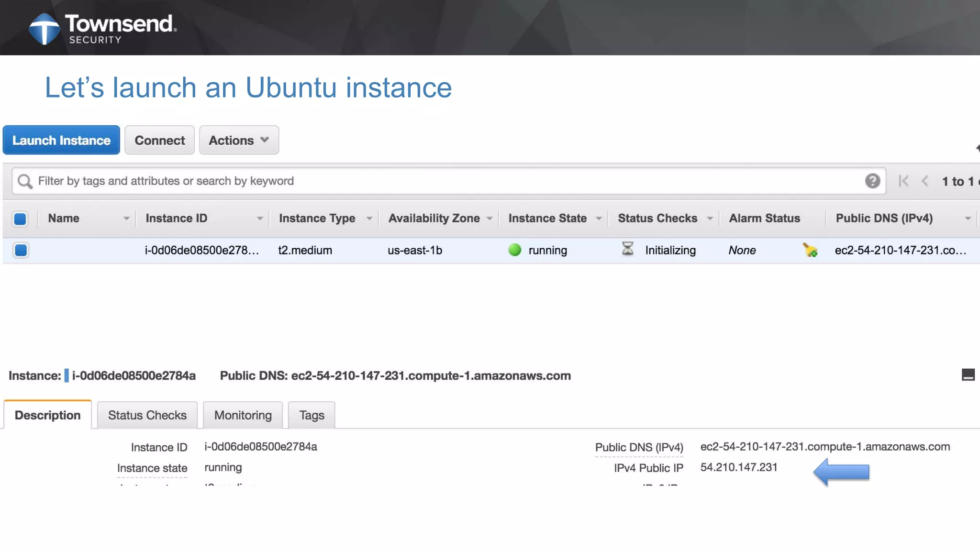Click the truncated instance ID i-0d06de08500e278…
The width and height of the screenshot is (980, 551).
pyautogui.click(x=202, y=250)
